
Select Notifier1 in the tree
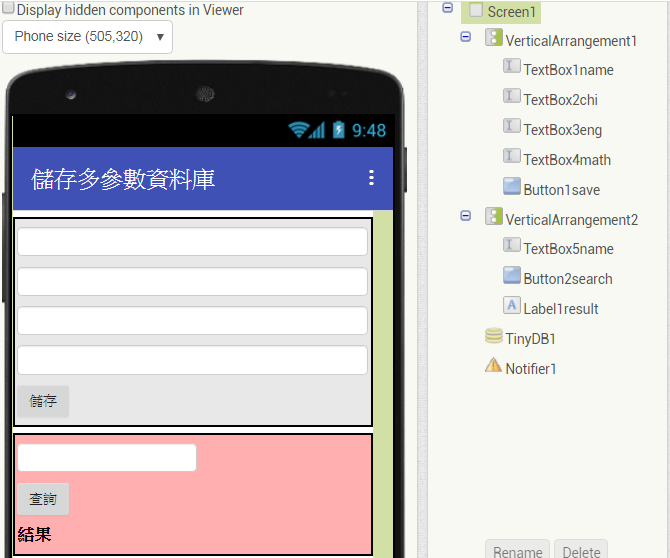point(531,369)
